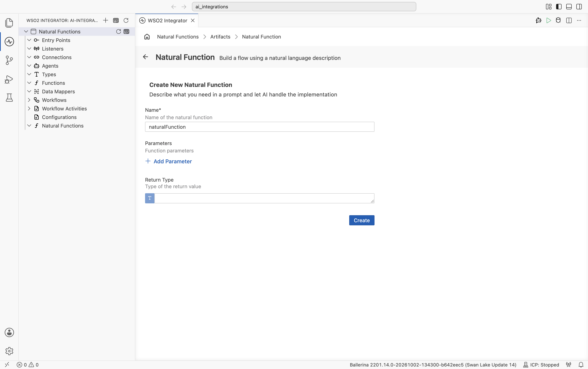The image size is (588, 369).
Task: Click Add Parameter link
Action: click(x=168, y=161)
